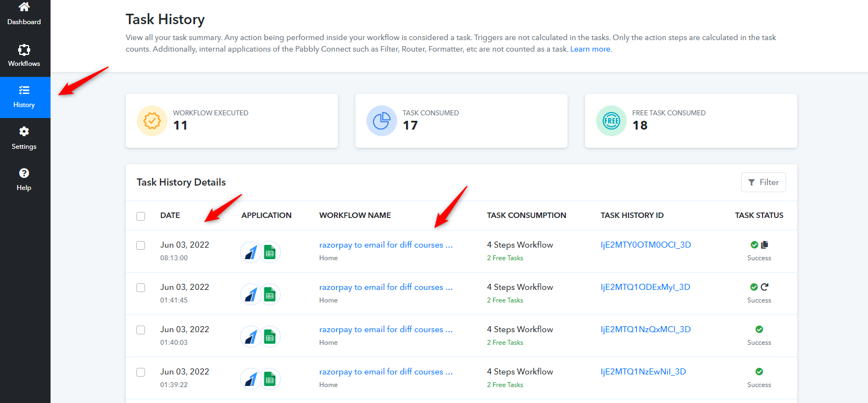Image resolution: width=868 pixels, height=403 pixels.
Task: Click the Task Consumed pie chart icon
Action: [382, 121]
